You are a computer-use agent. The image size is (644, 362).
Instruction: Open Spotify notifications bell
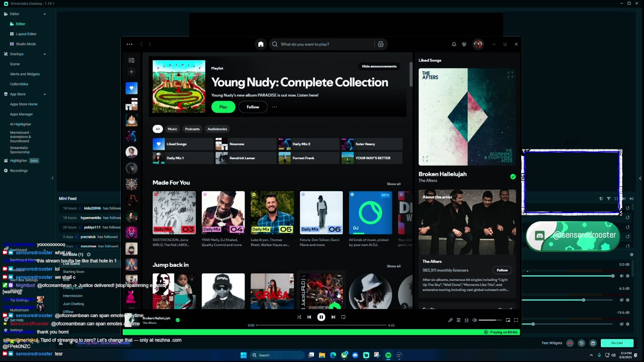click(454, 44)
